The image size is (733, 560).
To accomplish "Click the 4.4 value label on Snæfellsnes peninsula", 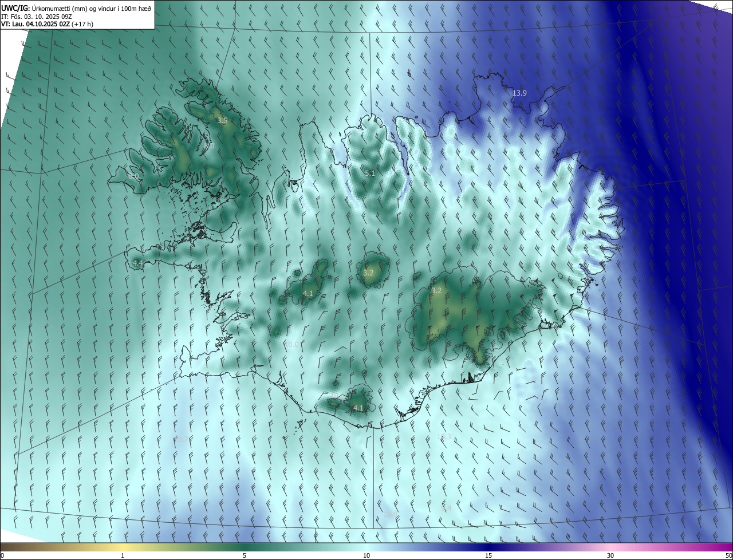I will tap(137, 263).
